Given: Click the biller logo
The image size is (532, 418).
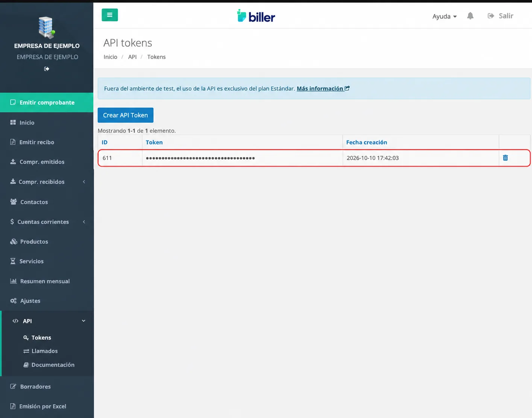Looking at the screenshot, I should tap(256, 16).
